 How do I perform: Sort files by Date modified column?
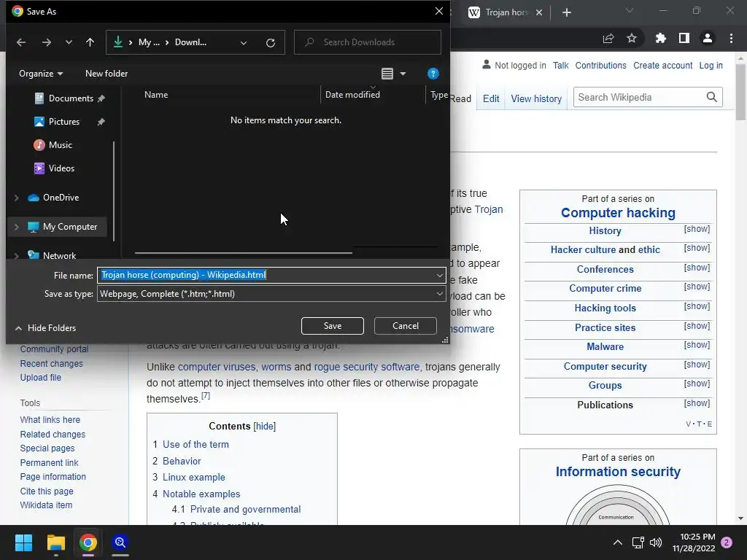352,95
